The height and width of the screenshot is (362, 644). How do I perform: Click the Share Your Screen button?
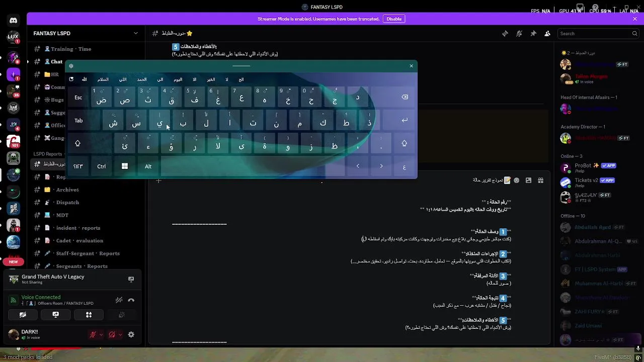pyautogui.click(x=56, y=315)
